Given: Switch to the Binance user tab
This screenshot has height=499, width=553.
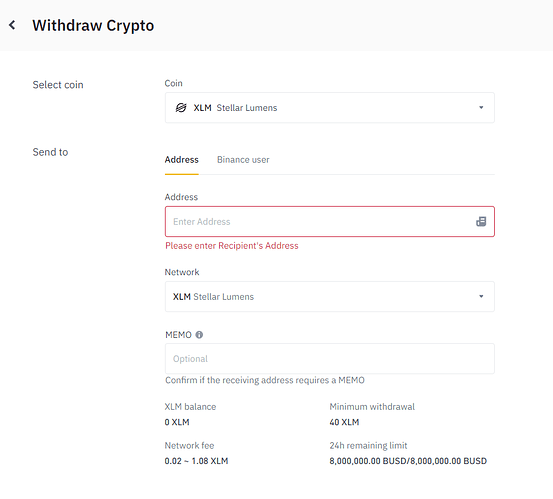Looking at the screenshot, I should (243, 160).
